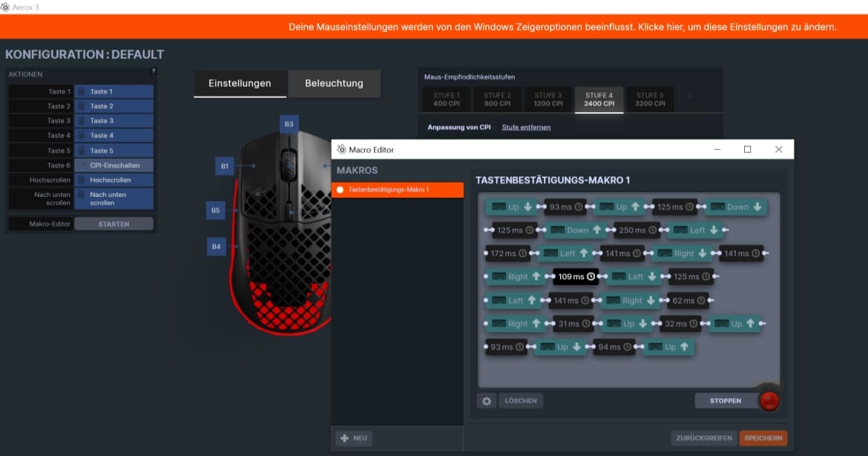Select the B3 scroll wheel marker
The width and height of the screenshot is (868, 456).
[289, 124]
